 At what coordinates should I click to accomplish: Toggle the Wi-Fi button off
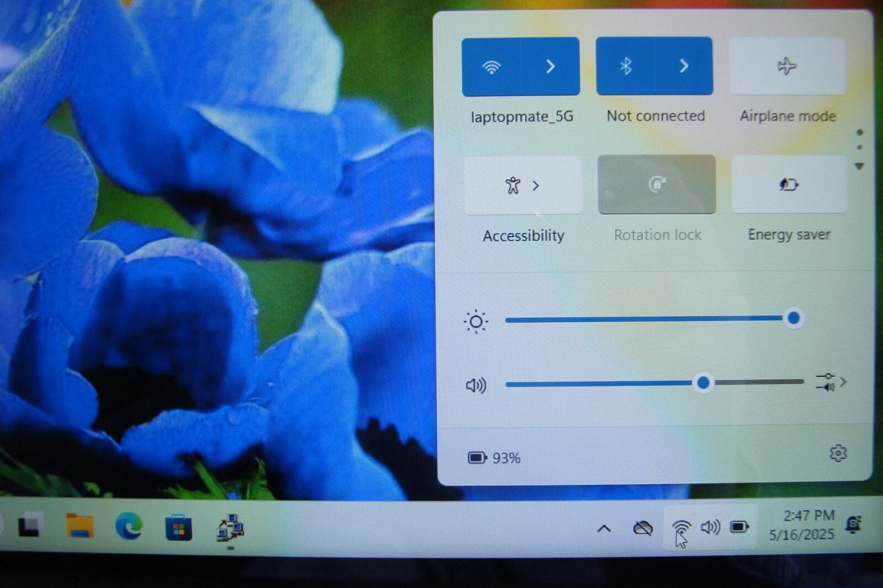pyautogui.click(x=491, y=67)
